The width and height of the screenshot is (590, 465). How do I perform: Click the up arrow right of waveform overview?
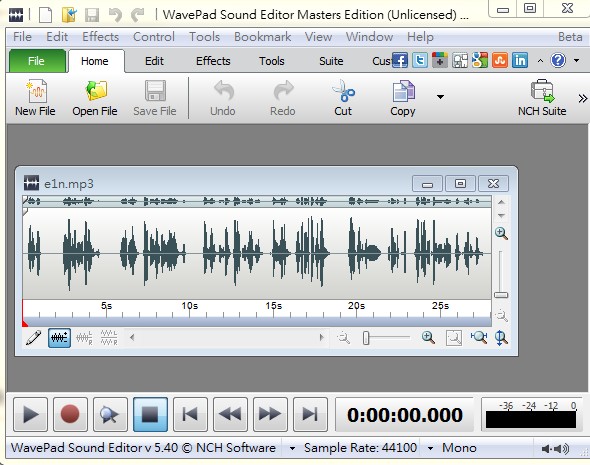click(x=501, y=202)
